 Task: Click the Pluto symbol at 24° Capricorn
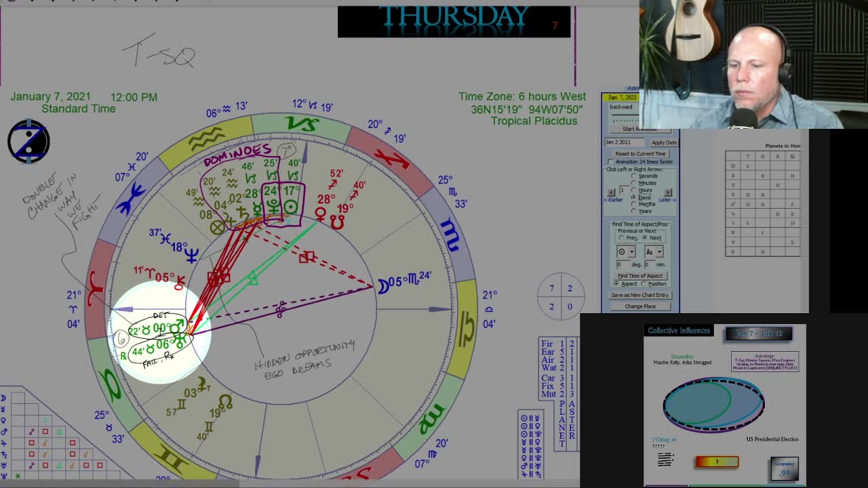click(272, 207)
